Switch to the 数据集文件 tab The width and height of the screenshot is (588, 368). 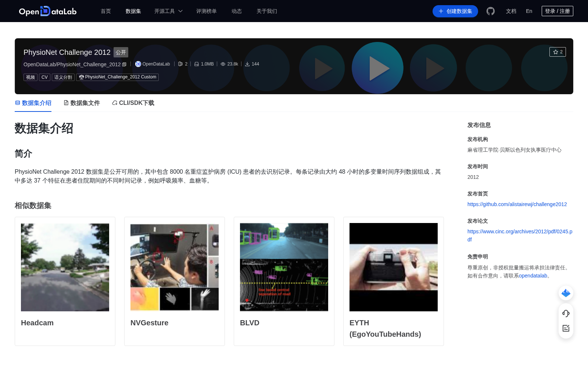pyautogui.click(x=82, y=103)
